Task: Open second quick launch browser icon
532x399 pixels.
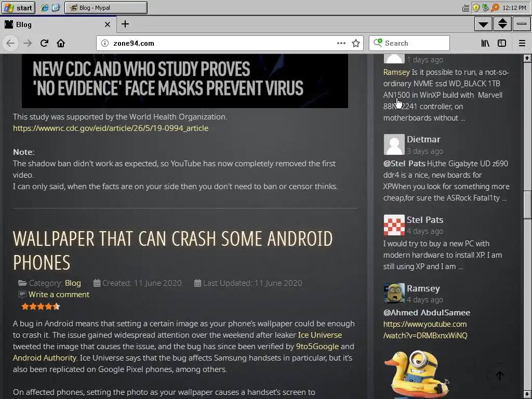Action: (56, 7)
